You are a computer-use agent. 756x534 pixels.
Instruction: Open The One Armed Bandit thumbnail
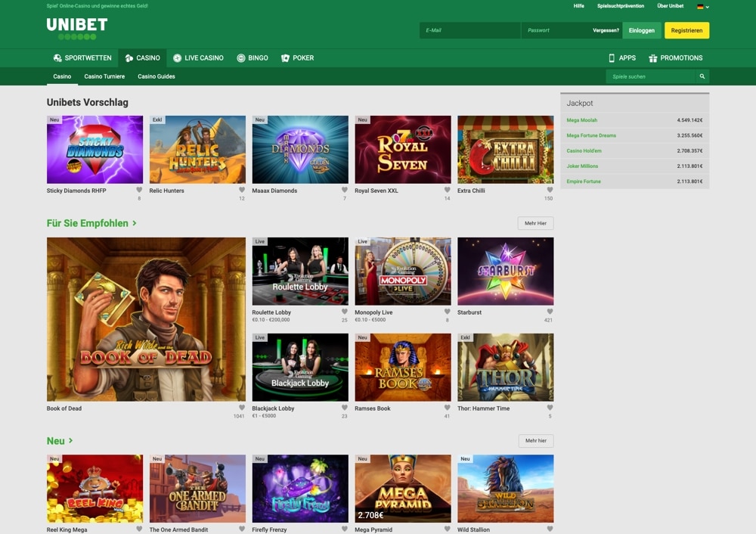click(x=197, y=489)
